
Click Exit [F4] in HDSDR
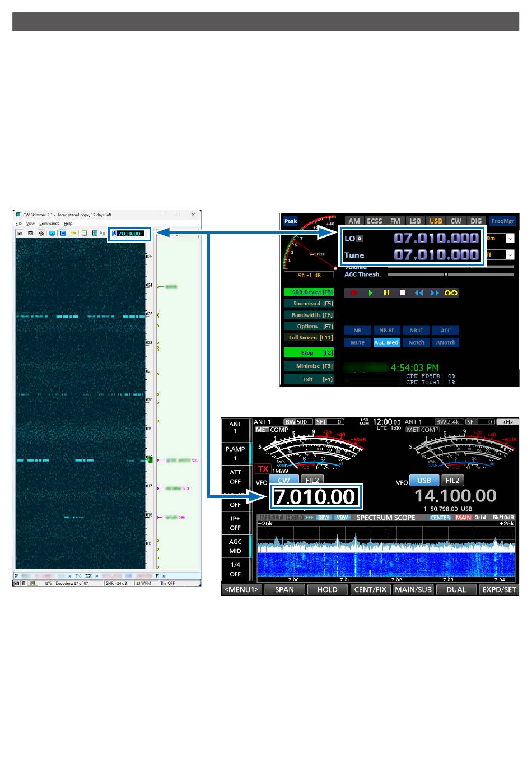pos(309,379)
